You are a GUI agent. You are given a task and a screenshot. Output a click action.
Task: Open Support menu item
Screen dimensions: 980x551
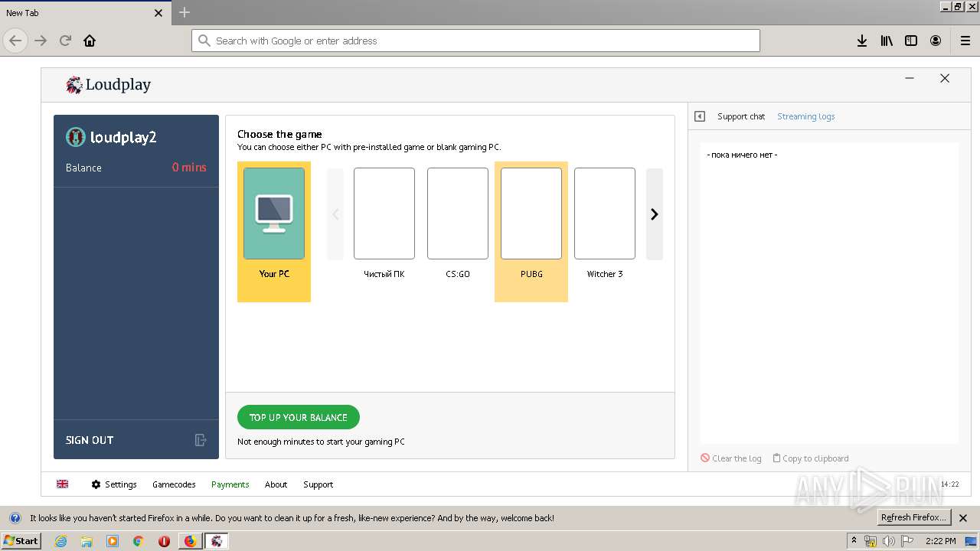[318, 484]
